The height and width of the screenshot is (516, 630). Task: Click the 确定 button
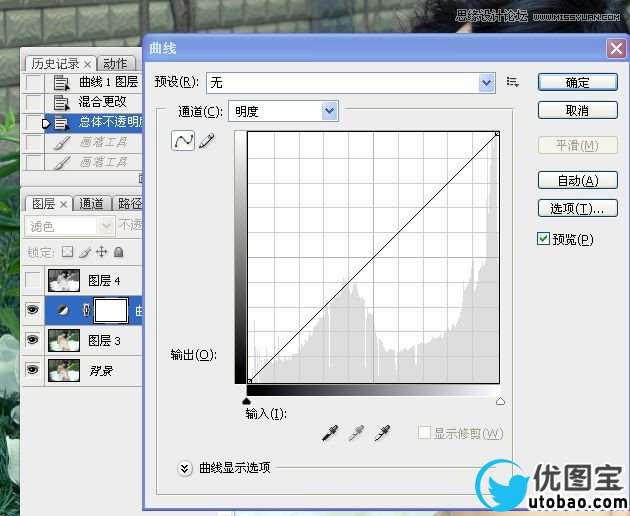(x=577, y=82)
